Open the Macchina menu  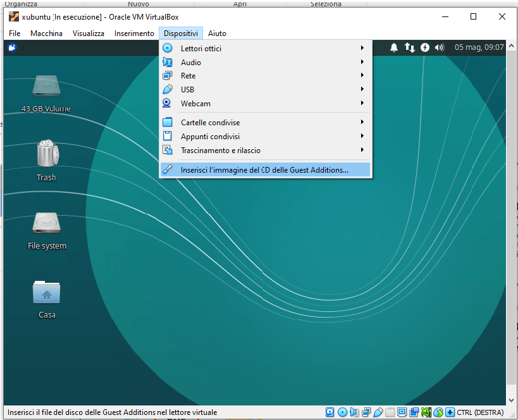[x=46, y=34]
